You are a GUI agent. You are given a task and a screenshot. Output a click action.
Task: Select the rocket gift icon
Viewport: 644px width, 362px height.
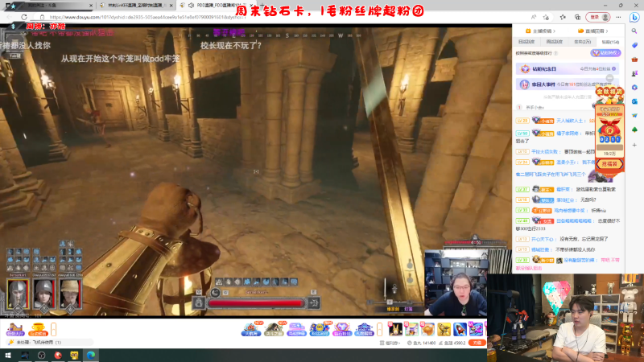[460, 329]
